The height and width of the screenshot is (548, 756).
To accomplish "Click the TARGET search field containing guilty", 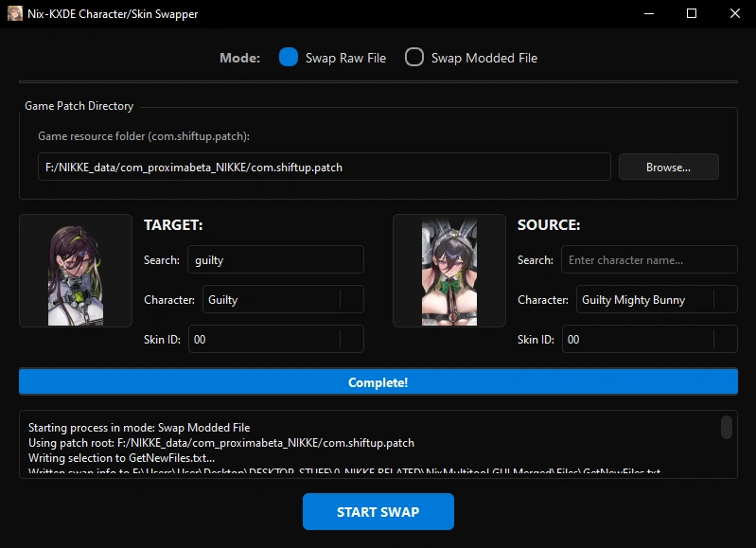I will (275, 259).
